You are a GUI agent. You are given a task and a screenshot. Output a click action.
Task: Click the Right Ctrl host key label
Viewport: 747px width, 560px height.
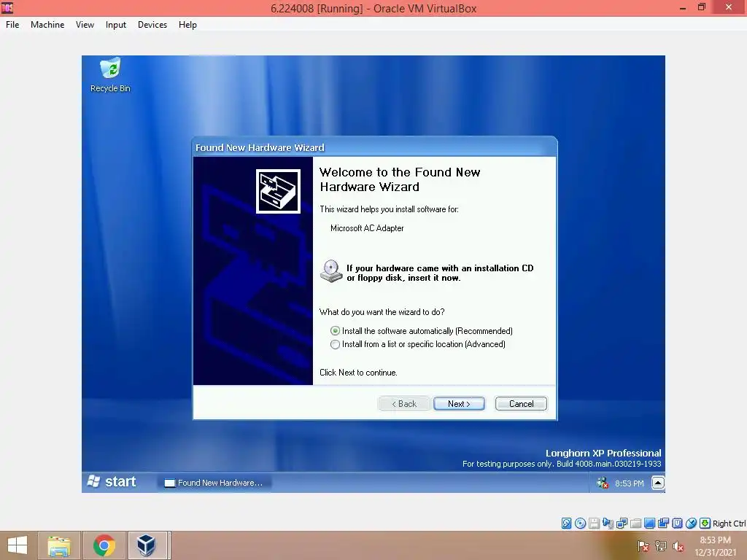729,524
